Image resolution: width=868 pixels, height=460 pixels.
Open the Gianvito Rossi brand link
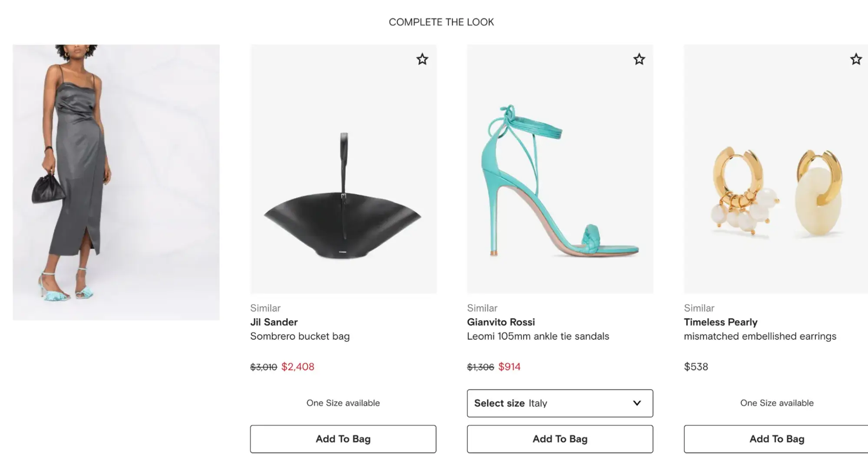(x=501, y=322)
